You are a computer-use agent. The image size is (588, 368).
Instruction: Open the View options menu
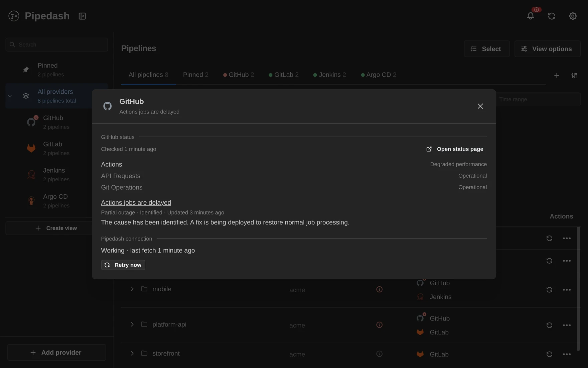(547, 49)
